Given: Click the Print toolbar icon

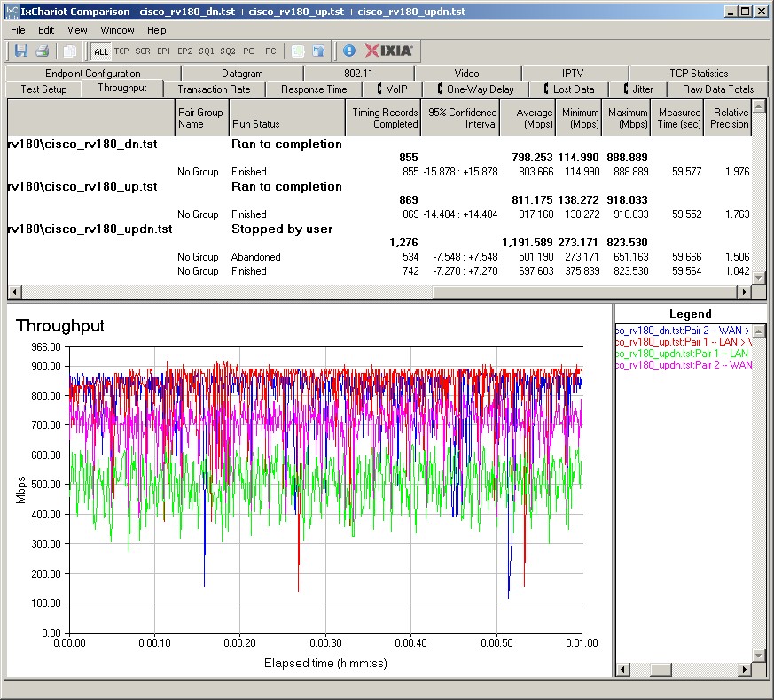Looking at the screenshot, I should coord(43,51).
